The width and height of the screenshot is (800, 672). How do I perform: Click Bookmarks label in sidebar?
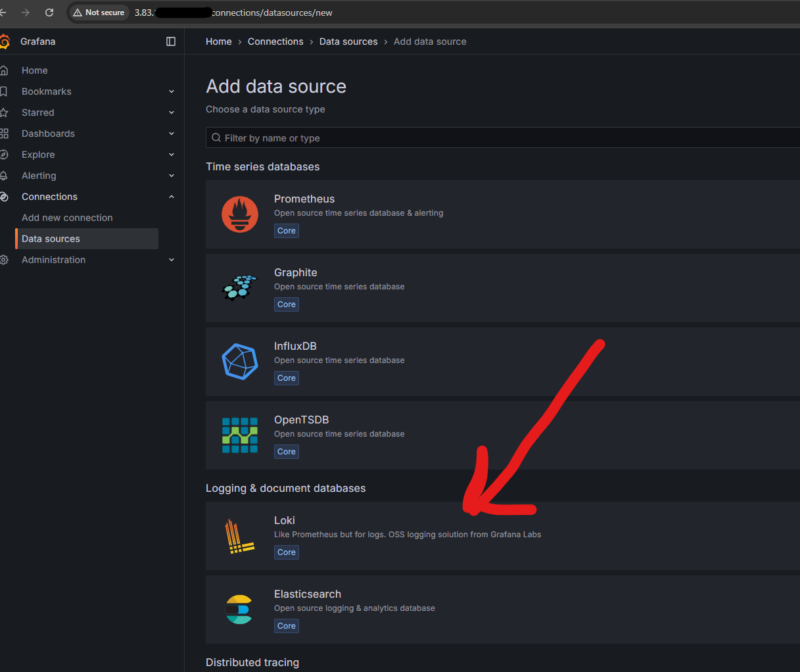pyautogui.click(x=47, y=91)
